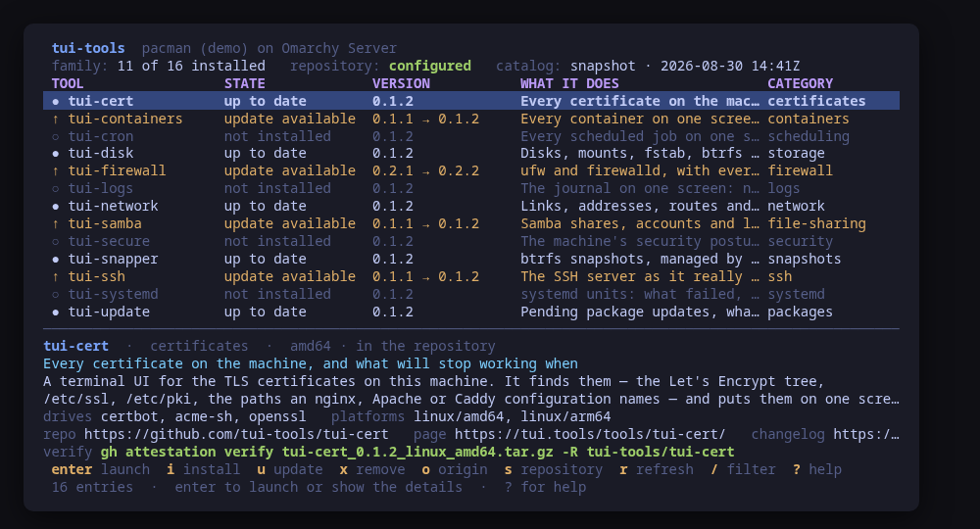Click the tui-tools title in header
980x529 pixels.
coord(88,48)
